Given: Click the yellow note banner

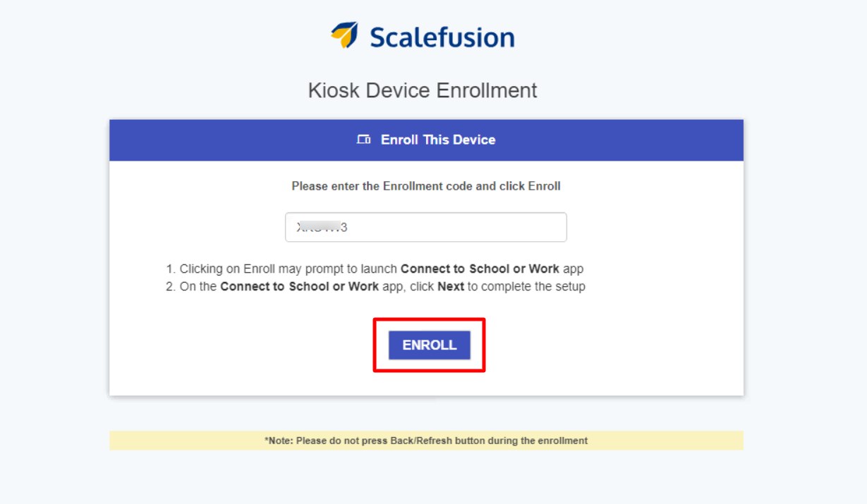Looking at the screenshot, I should [x=426, y=441].
